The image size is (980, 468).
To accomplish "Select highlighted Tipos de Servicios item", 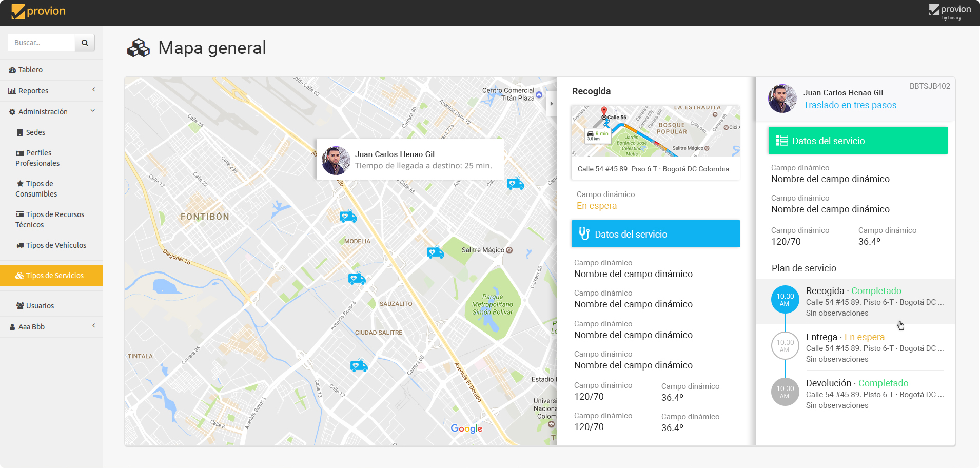I will [x=51, y=276].
